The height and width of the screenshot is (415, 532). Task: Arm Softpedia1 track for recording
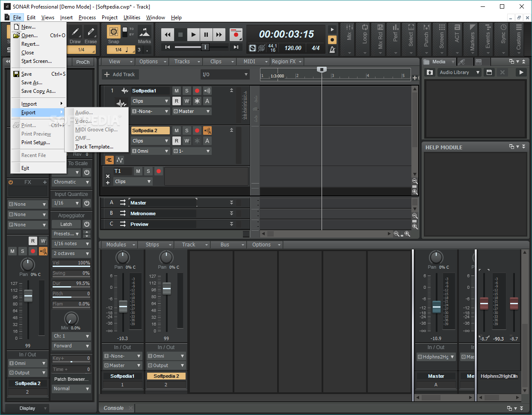(x=197, y=91)
